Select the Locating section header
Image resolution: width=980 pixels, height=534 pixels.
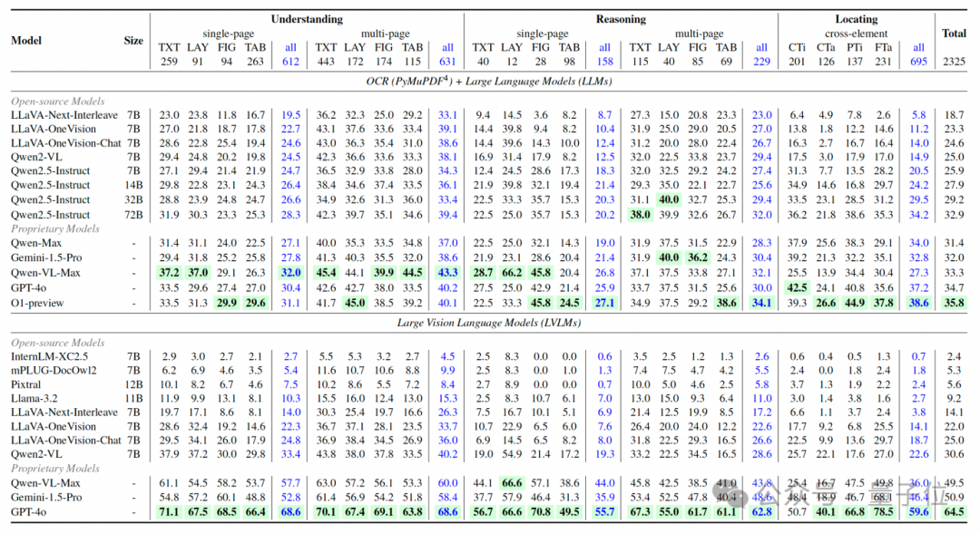tap(857, 19)
